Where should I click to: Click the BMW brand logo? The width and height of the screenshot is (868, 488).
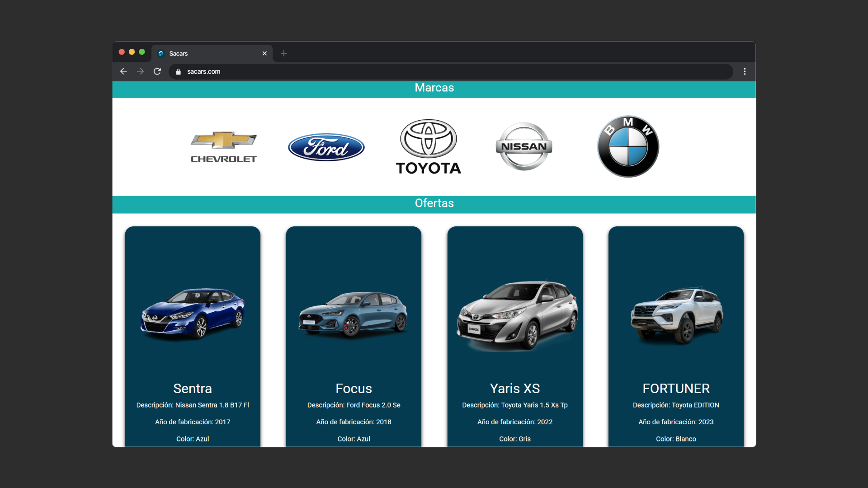pos(628,146)
